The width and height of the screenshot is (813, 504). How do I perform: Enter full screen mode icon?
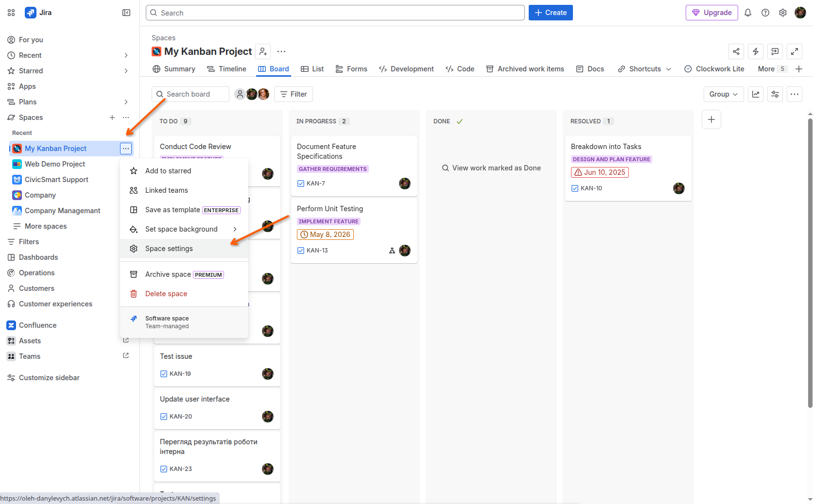(x=795, y=51)
